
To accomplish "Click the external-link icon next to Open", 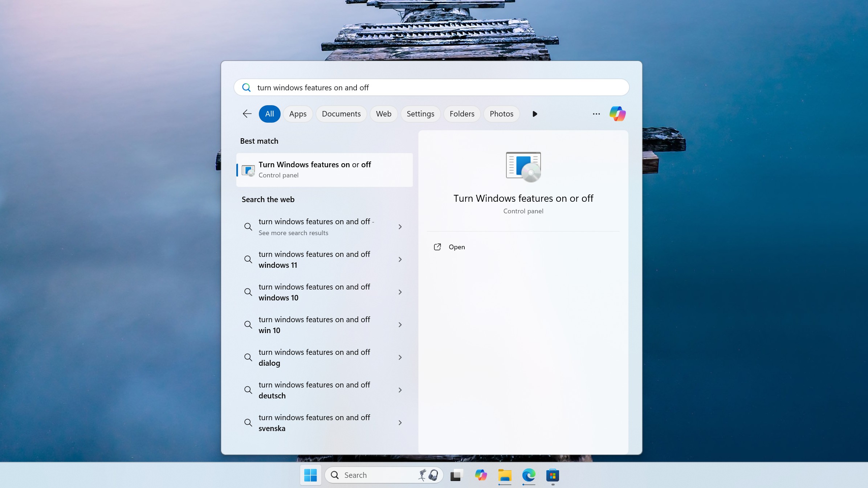I will point(437,247).
